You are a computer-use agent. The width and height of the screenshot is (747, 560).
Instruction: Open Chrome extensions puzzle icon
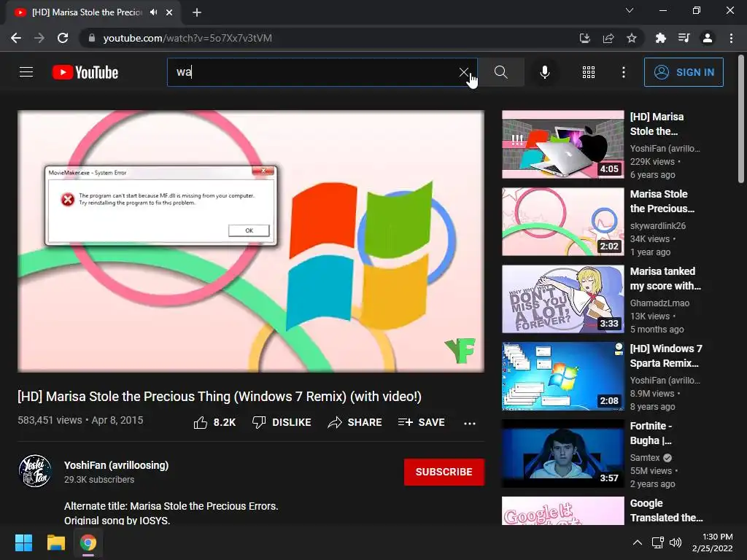coord(660,38)
